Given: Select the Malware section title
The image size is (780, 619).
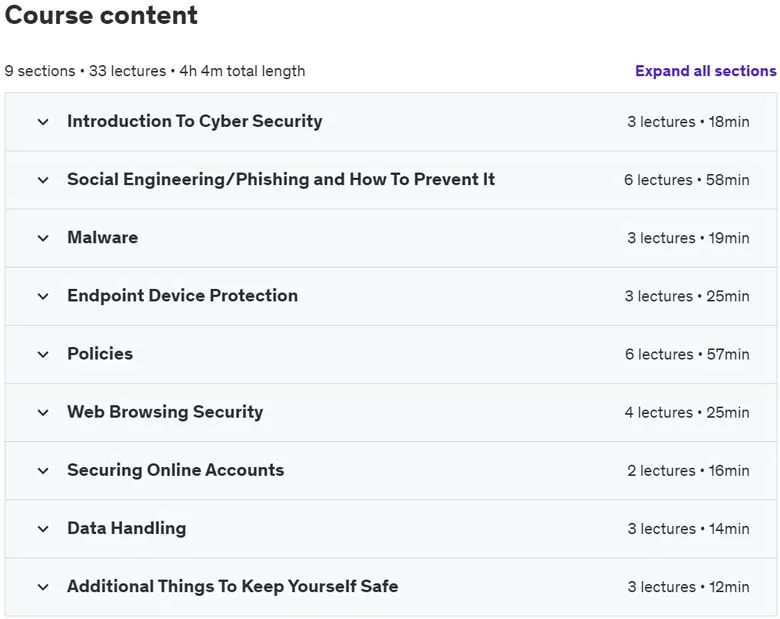Looking at the screenshot, I should (102, 237).
